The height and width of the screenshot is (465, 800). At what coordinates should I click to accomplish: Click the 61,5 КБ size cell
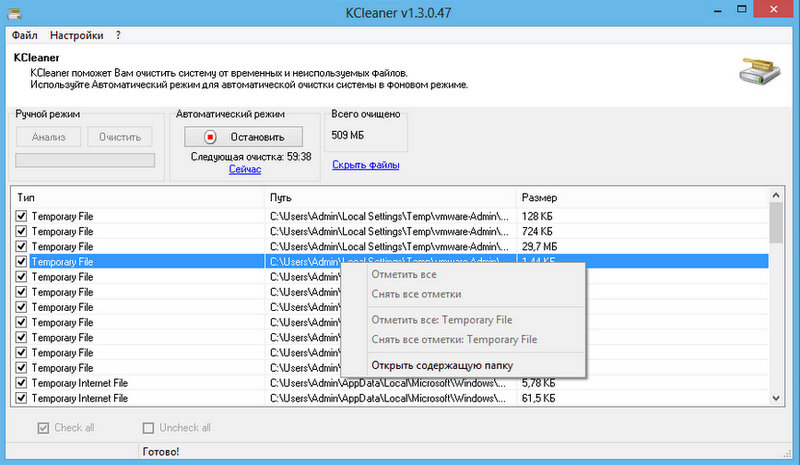pos(538,398)
